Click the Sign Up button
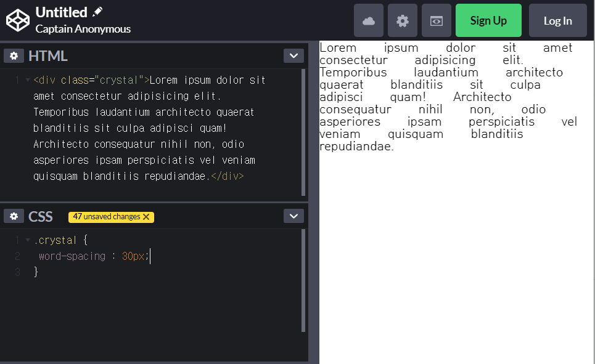595x364 pixels. [x=488, y=20]
